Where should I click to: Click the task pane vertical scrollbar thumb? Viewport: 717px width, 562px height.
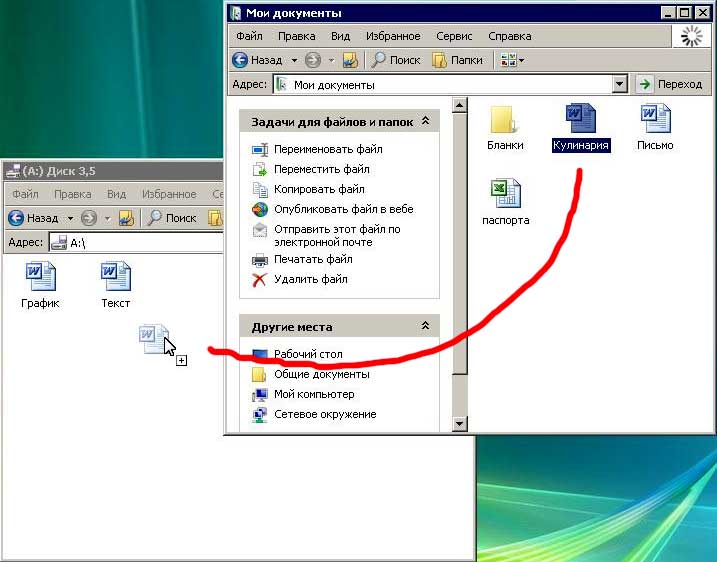tap(459, 243)
